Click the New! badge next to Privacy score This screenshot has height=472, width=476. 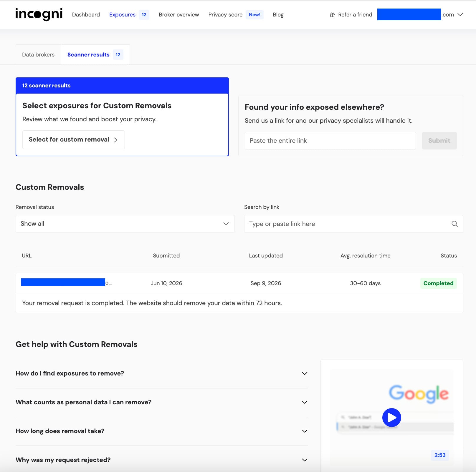254,15
